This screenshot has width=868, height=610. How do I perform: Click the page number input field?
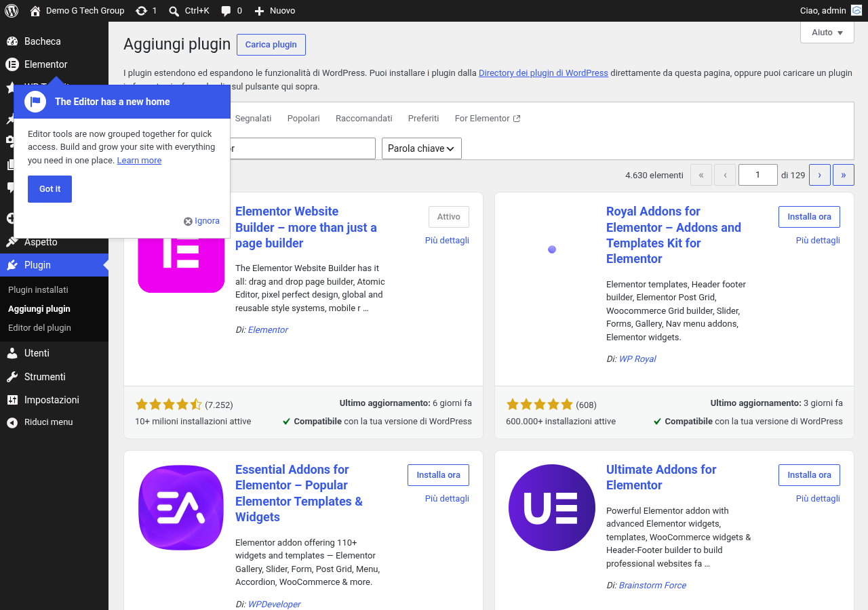pos(758,175)
